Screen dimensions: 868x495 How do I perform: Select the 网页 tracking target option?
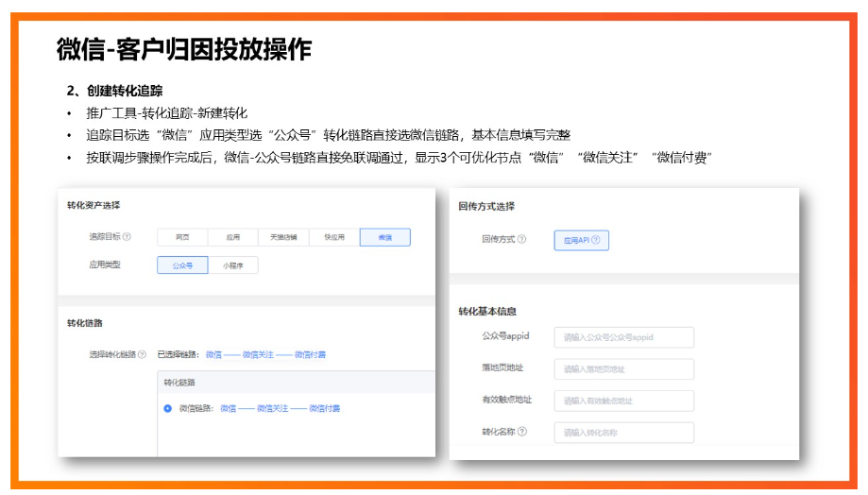(182, 237)
